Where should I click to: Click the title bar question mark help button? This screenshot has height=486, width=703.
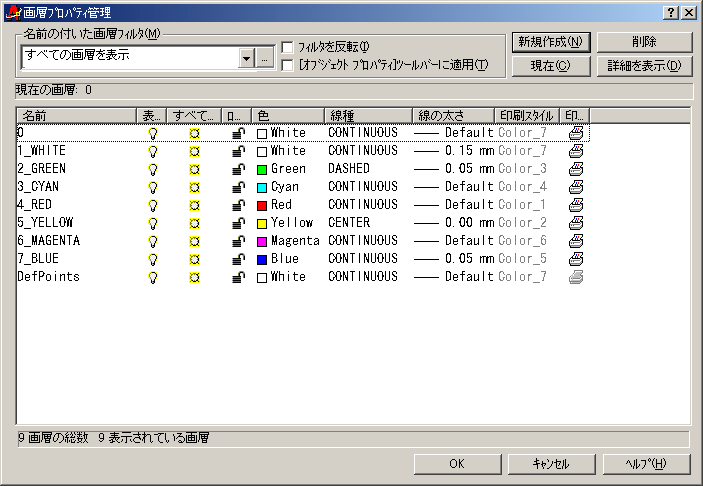[671, 13]
